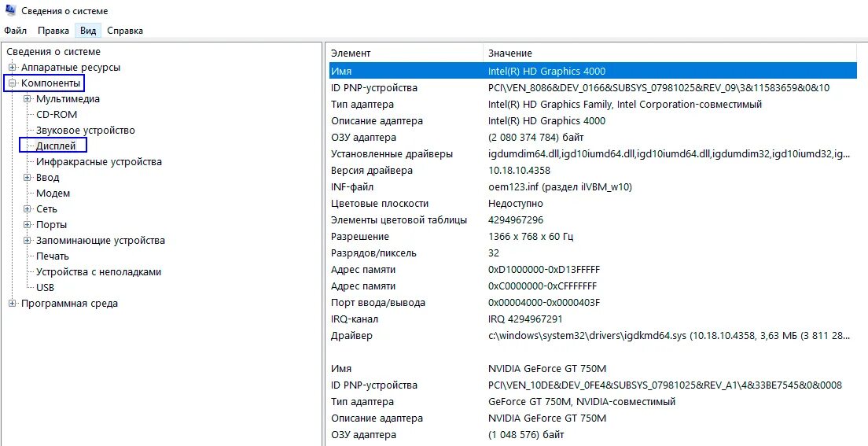Viewport: 868px width, 446px height.
Task: Click the Значение column header
Action: [670, 53]
